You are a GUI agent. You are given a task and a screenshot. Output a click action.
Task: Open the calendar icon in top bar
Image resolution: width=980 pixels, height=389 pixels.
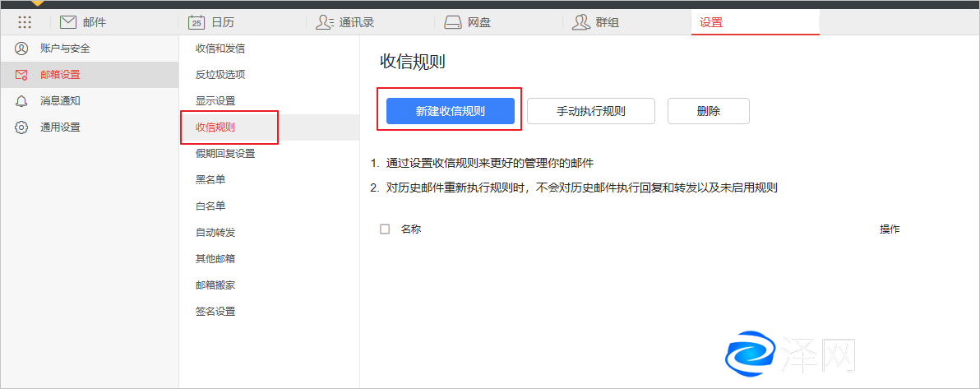tap(196, 22)
